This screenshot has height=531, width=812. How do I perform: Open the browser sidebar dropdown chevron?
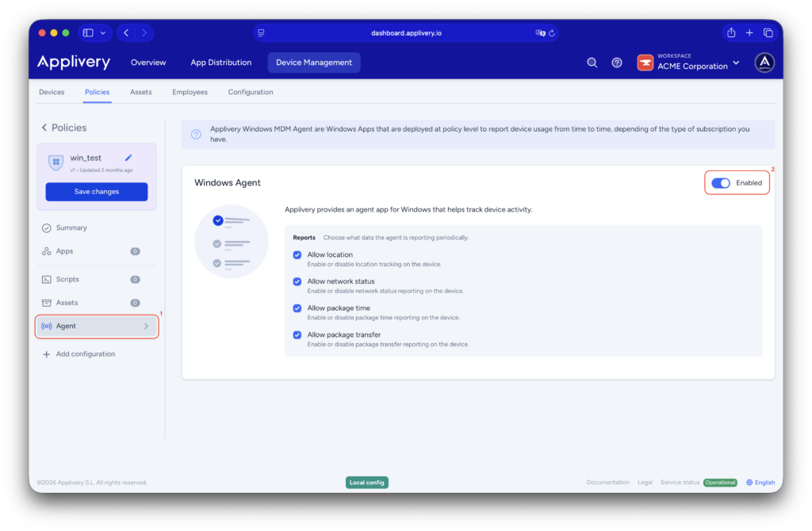click(x=102, y=32)
